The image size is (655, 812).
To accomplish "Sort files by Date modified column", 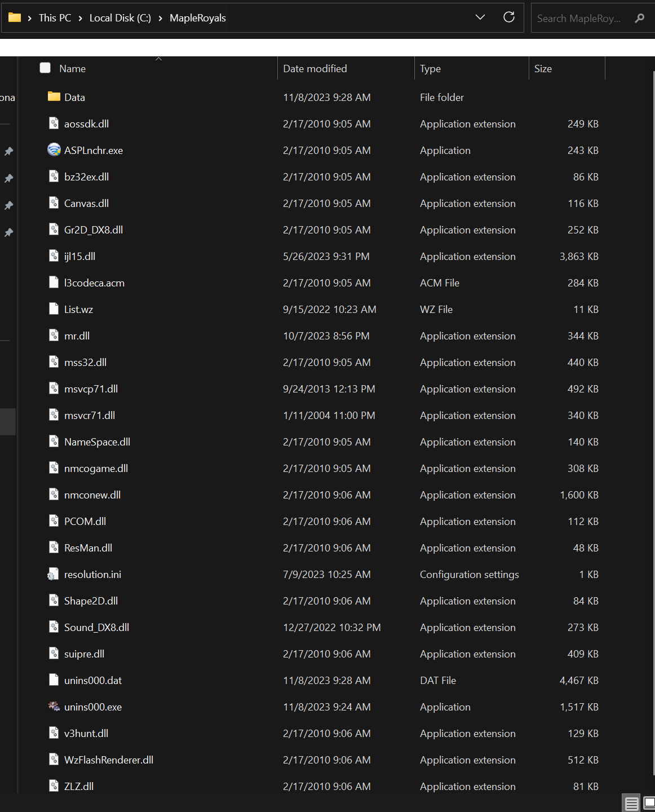I will (x=315, y=69).
